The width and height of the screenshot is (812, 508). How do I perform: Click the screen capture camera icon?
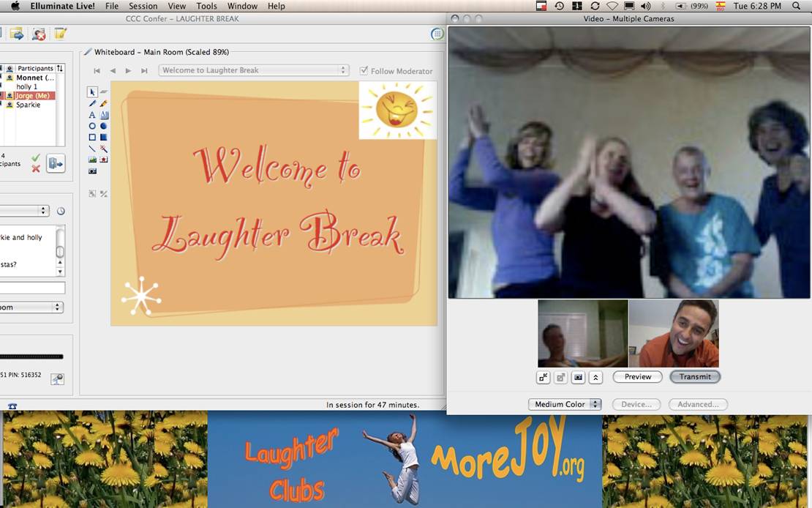pos(91,171)
